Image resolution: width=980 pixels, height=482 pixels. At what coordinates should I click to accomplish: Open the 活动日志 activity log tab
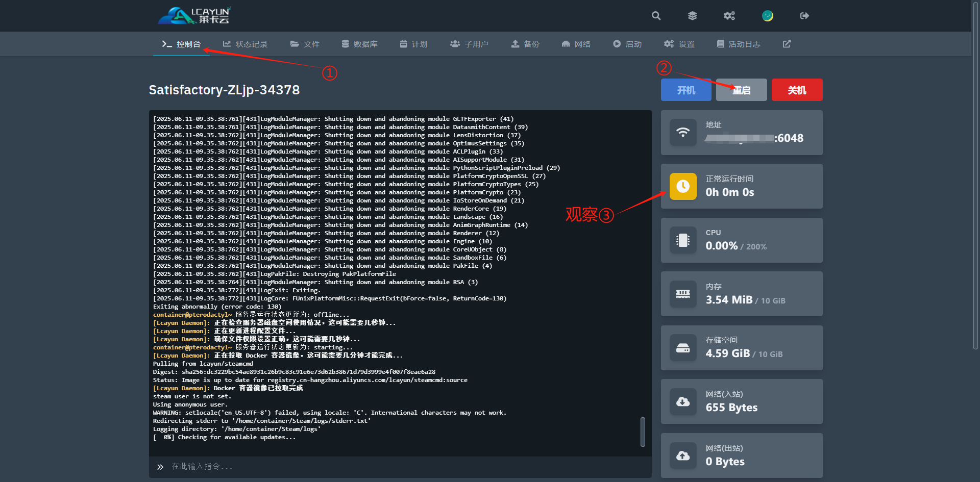[x=739, y=44]
